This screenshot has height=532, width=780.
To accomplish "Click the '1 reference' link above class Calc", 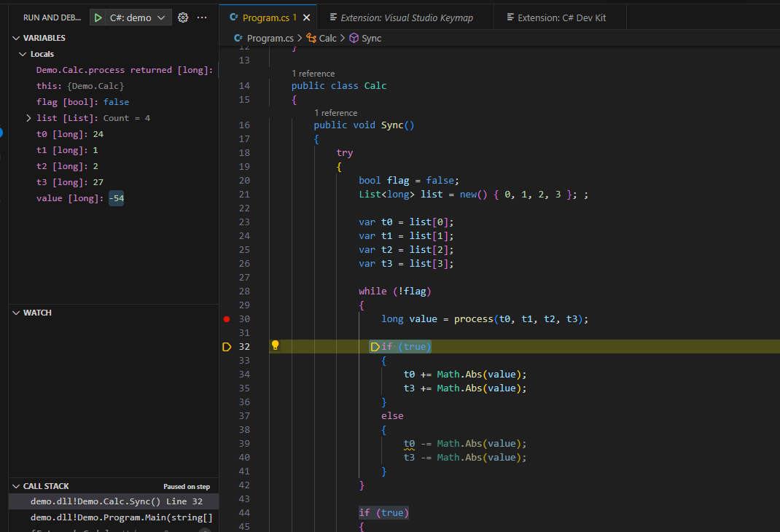I will [x=313, y=74].
